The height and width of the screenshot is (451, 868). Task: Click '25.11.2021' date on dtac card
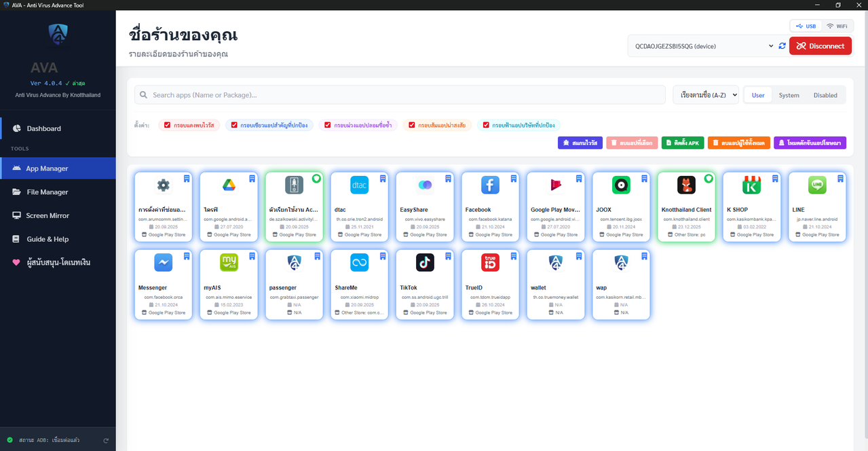point(363,227)
